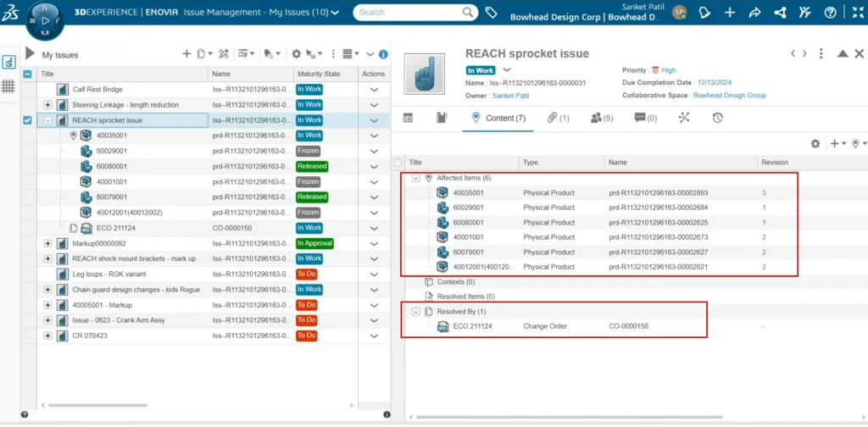
Task: Expand Steering Linkage - length reduction row
Action: [x=47, y=104]
